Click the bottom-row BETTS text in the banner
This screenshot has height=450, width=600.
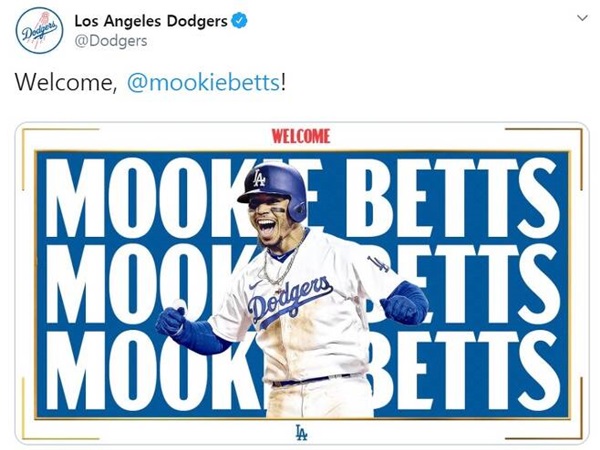tap(468, 372)
